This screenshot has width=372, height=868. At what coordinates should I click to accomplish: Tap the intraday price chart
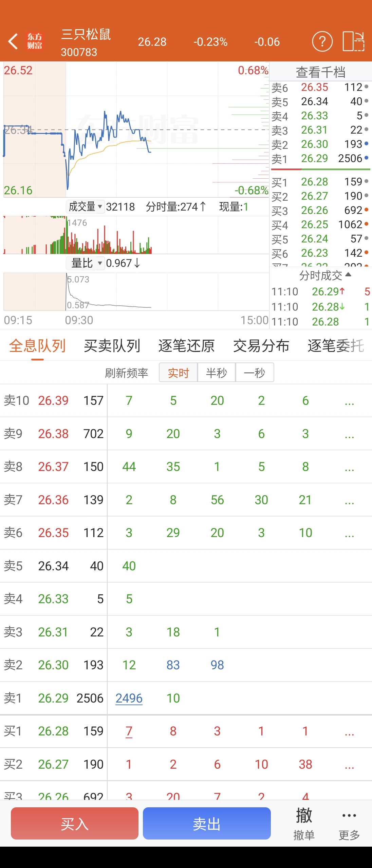pos(136,129)
